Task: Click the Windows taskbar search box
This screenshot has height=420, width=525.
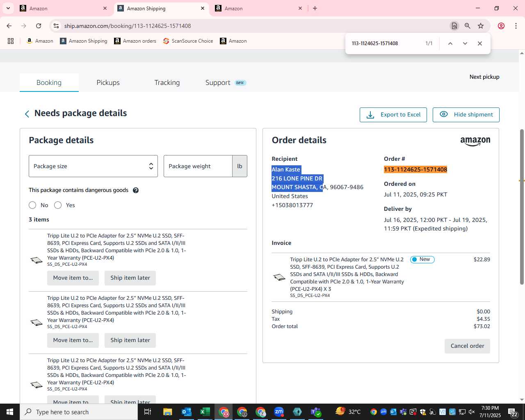Action: pos(79,412)
